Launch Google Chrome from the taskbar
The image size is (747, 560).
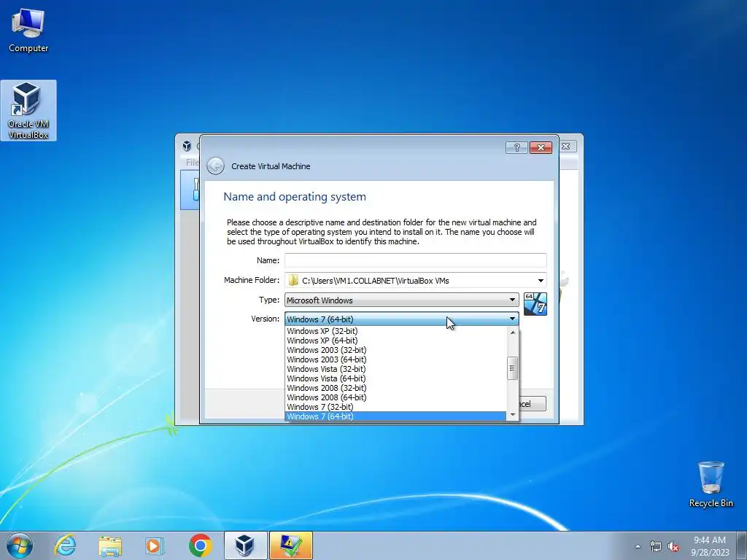200,545
